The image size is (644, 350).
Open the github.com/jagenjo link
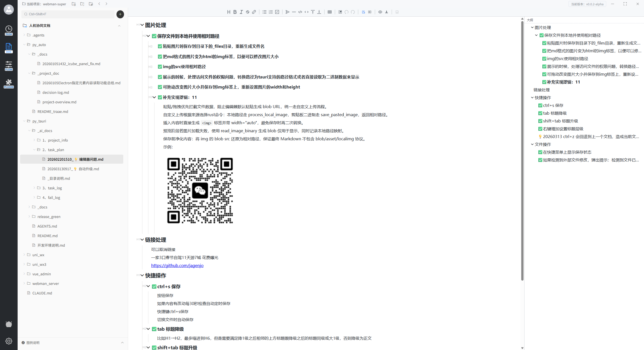click(x=177, y=265)
